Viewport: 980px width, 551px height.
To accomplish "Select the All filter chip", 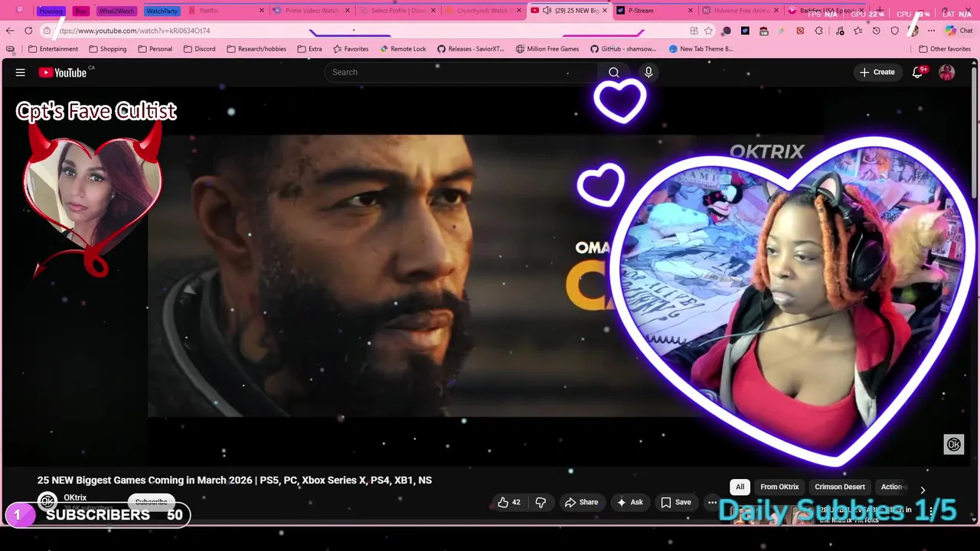I will [x=740, y=487].
